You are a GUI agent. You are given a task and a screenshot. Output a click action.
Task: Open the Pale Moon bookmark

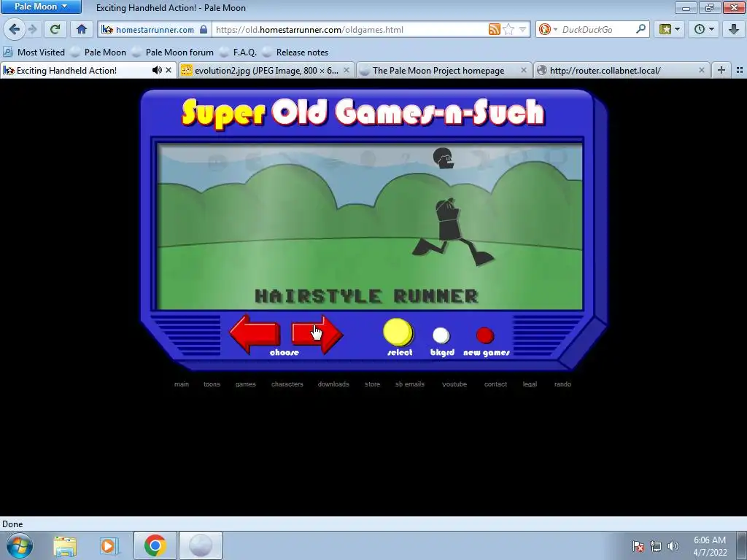[x=98, y=52]
